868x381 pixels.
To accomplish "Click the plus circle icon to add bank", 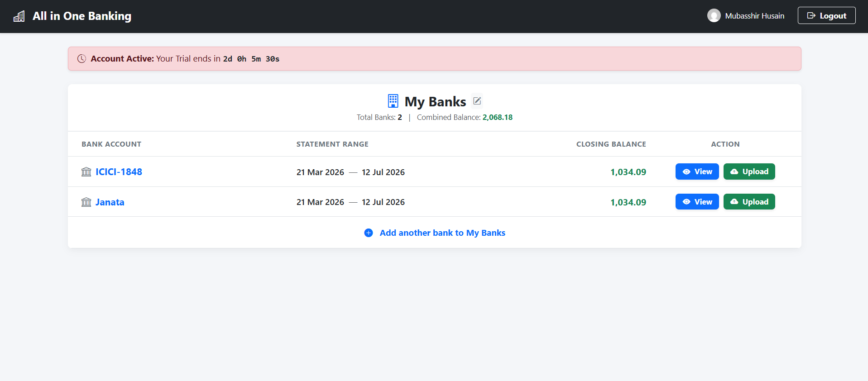I will [369, 233].
